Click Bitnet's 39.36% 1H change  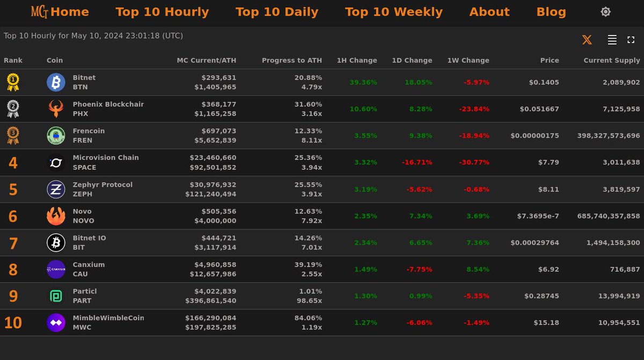click(x=363, y=82)
